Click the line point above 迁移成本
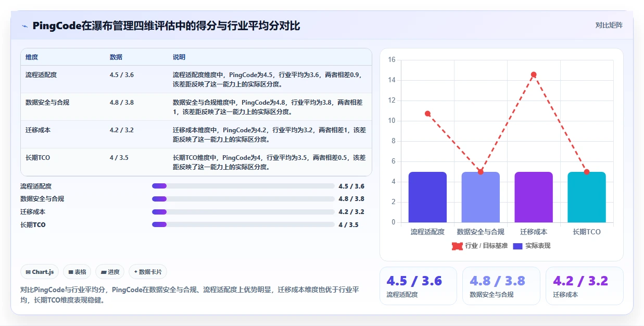This screenshot has width=644, height=326. [534, 74]
